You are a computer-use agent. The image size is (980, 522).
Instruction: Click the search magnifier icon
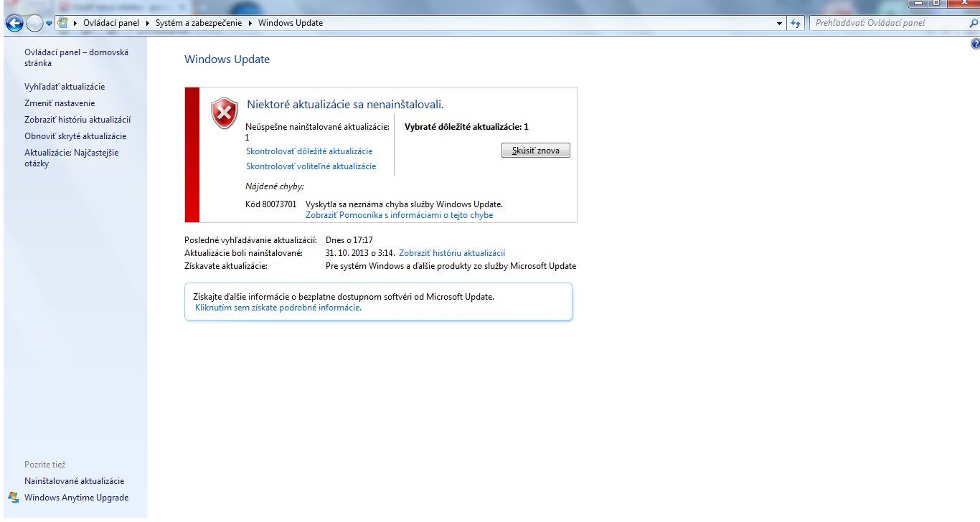point(972,23)
